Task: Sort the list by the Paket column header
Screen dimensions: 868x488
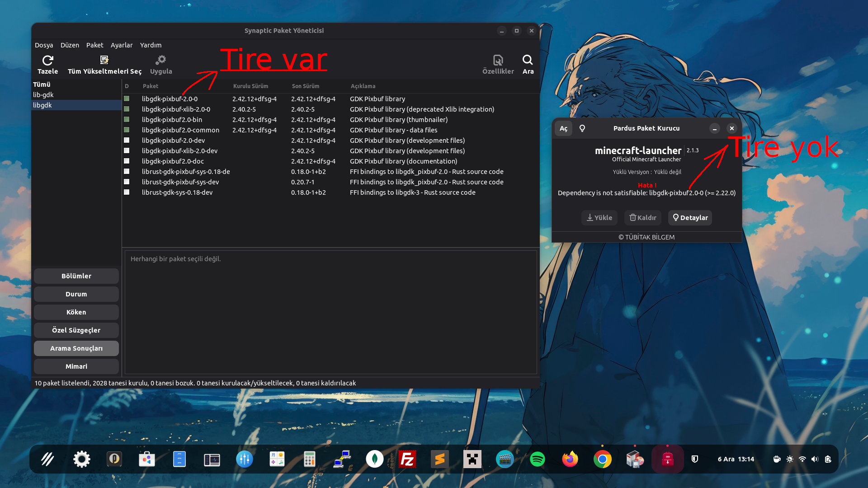Action: point(151,86)
